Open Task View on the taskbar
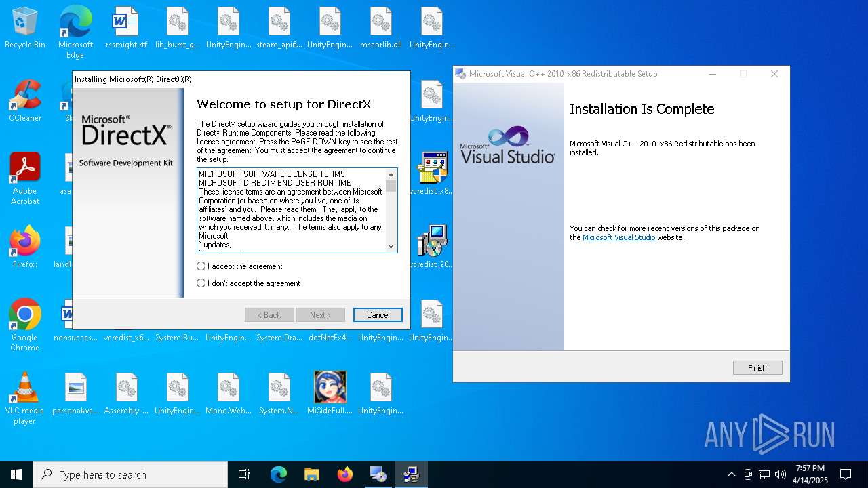The image size is (868, 488). [x=244, y=474]
